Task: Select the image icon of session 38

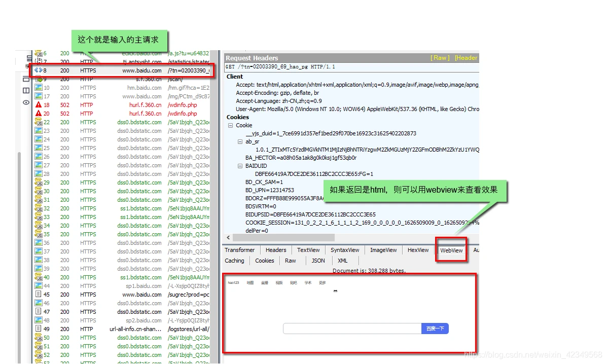Action: [x=39, y=260]
